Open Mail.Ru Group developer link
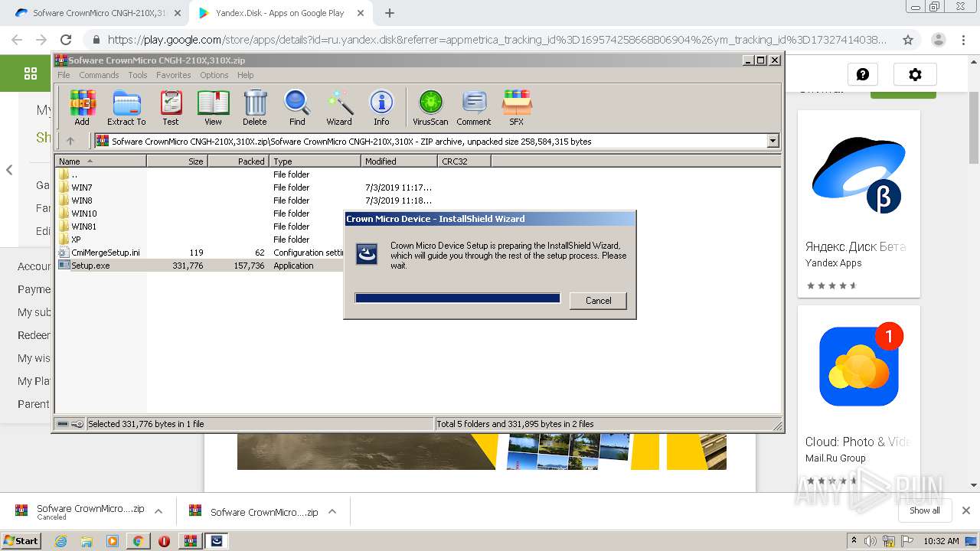Viewport: 980px width, 551px height. (x=835, y=458)
